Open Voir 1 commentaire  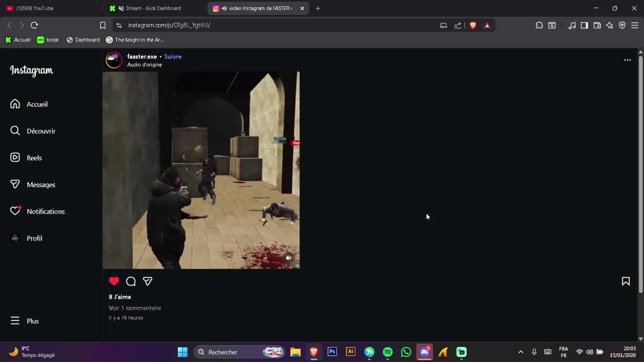(x=135, y=308)
